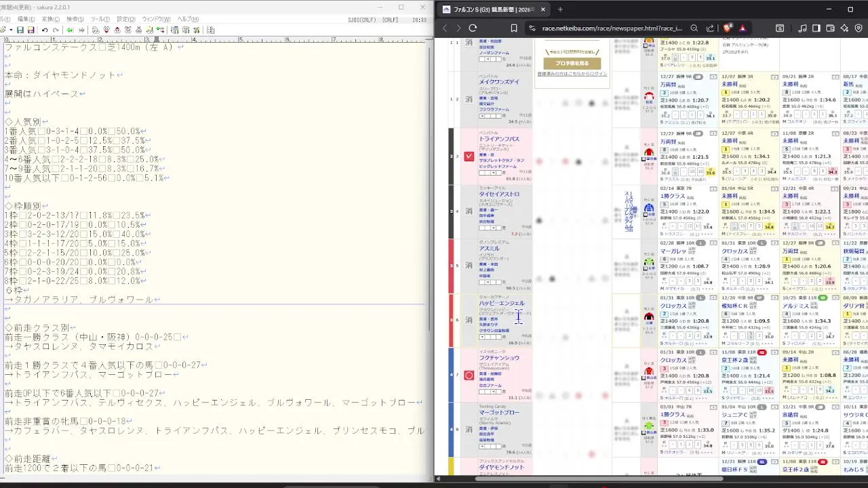Open Brave Wallet icon

point(830,28)
